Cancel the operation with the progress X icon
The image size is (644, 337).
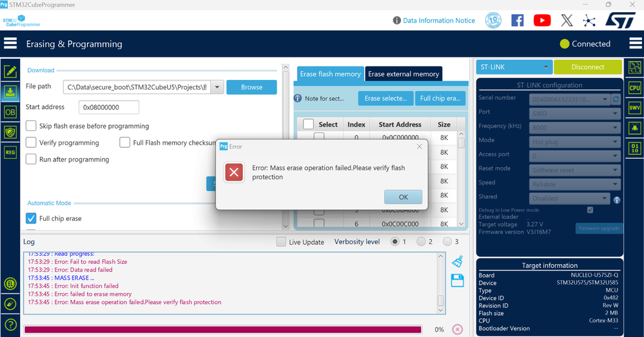click(x=458, y=329)
